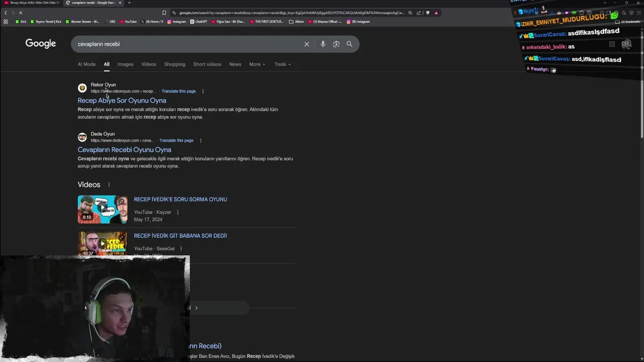
Task: Open the 'THE FIRST GOKTUR...' bookmark
Action: point(267,22)
